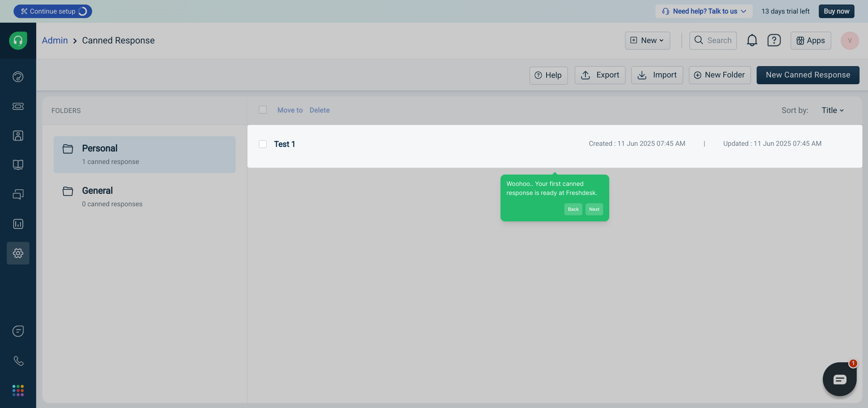Open the Tickets icon in sidebar
The height and width of the screenshot is (408, 868).
[18, 106]
